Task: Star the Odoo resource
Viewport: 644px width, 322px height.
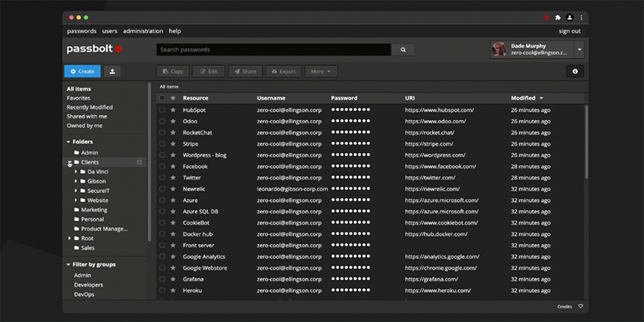Action: coord(173,122)
